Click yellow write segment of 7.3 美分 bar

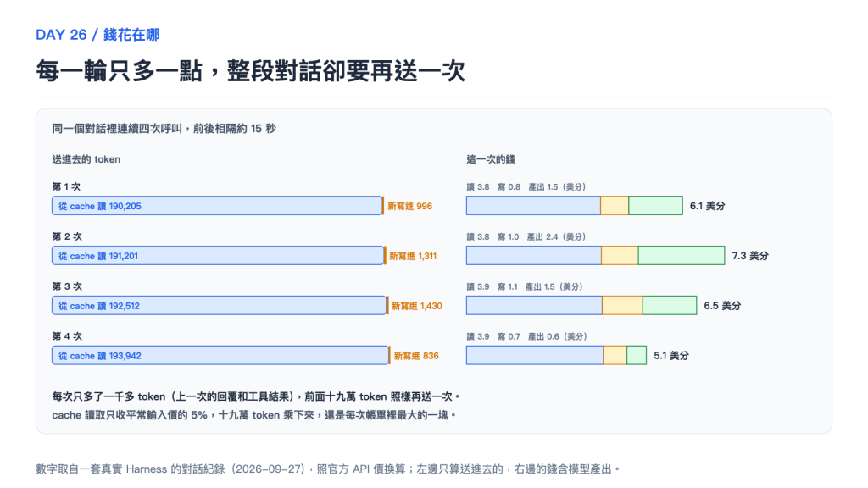coord(620,256)
